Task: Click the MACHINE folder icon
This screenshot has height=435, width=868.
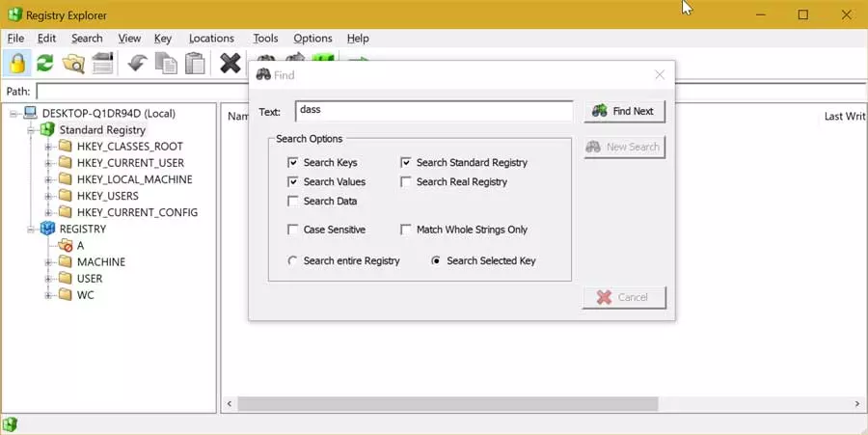Action: pos(66,261)
